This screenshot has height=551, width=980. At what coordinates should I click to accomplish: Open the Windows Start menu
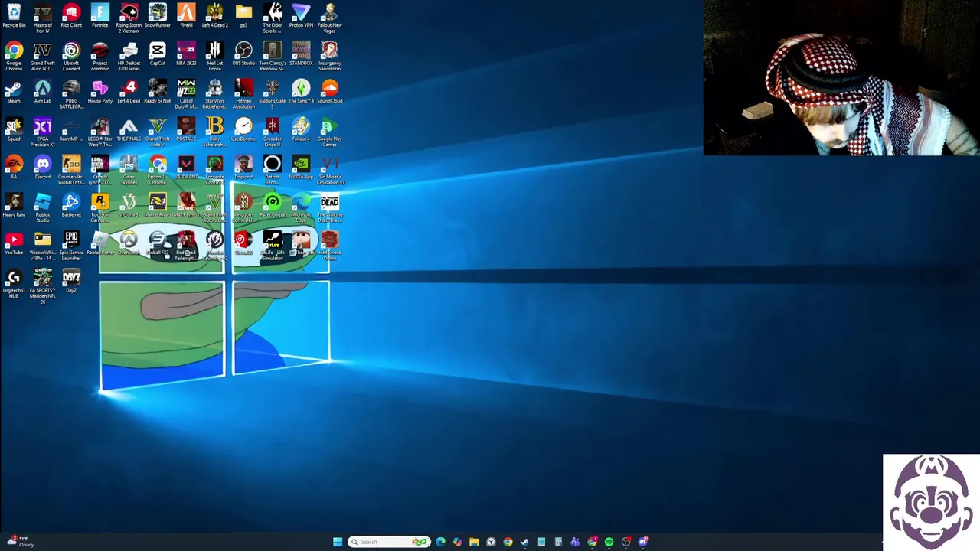pos(338,542)
